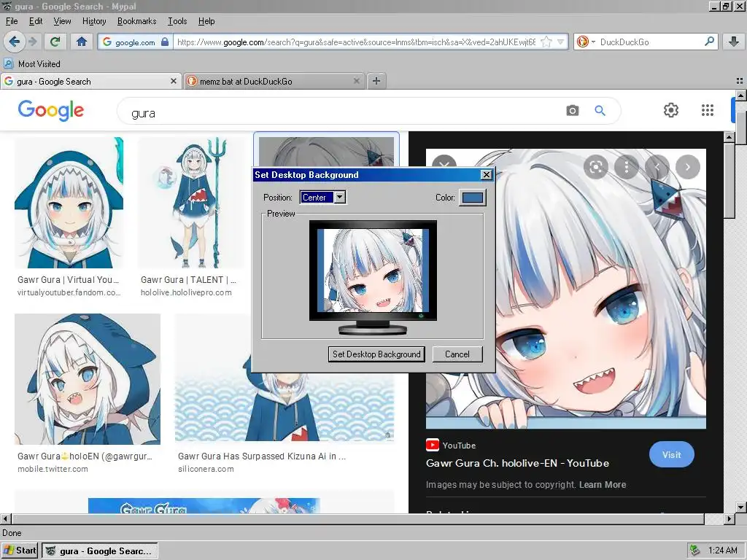Click the gura - Google Searc... taskbar button
747x560 pixels.
[x=99, y=551]
